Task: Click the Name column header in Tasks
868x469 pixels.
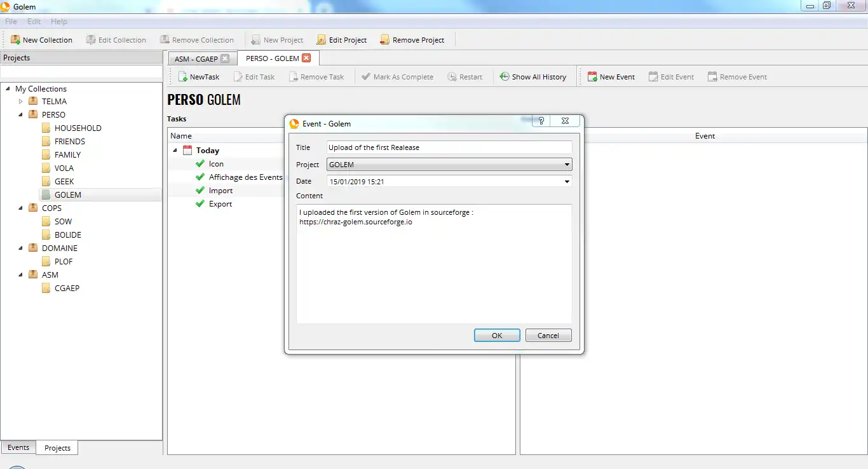Action: (x=181, y=135)
